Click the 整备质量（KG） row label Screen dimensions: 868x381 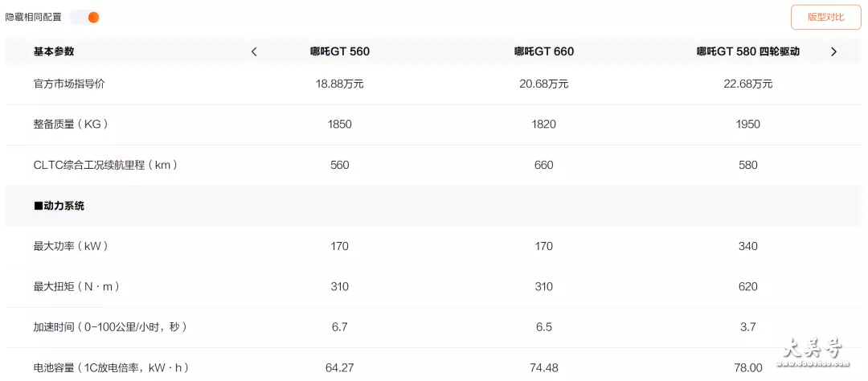(x=71, y=125)
